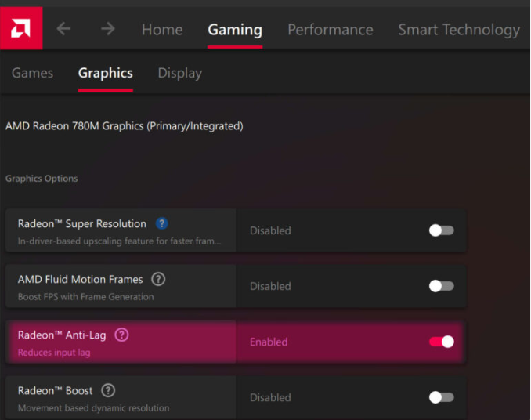This screenshot has height=420, width=531.
Task: Enable Radeon Boost toggle
Action: coord(441,397)
